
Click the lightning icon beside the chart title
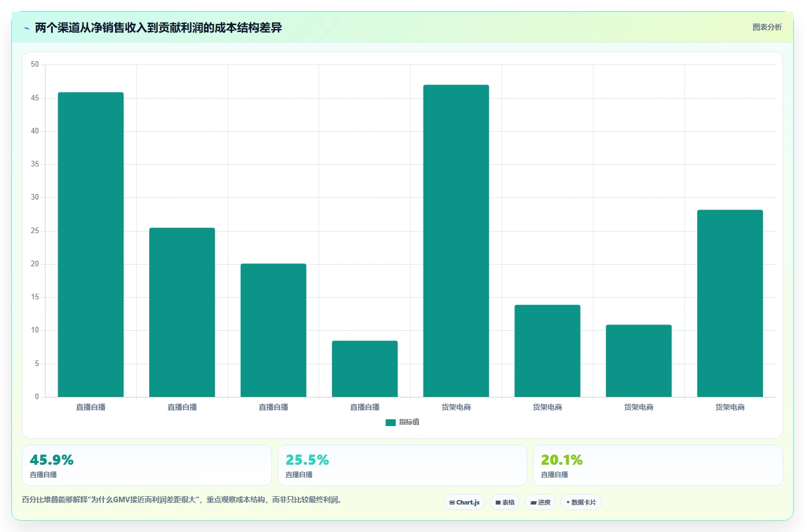tap(26, 28)
